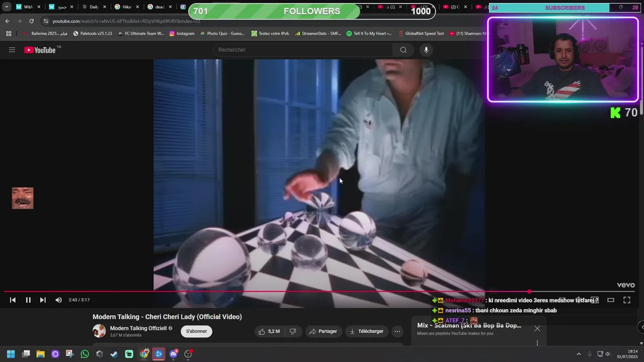Navigate back with browser back arrow

pos(7,21)
